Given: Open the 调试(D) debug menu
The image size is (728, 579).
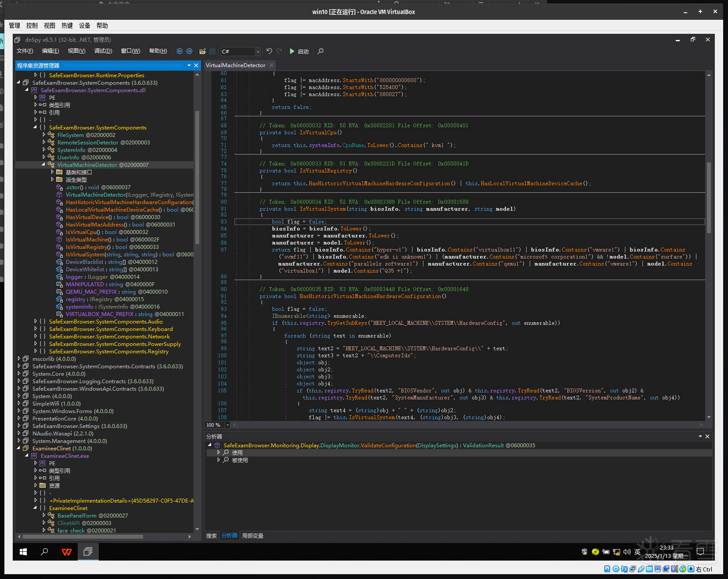Looking at the screenshot, I should [x=103, y=51].
